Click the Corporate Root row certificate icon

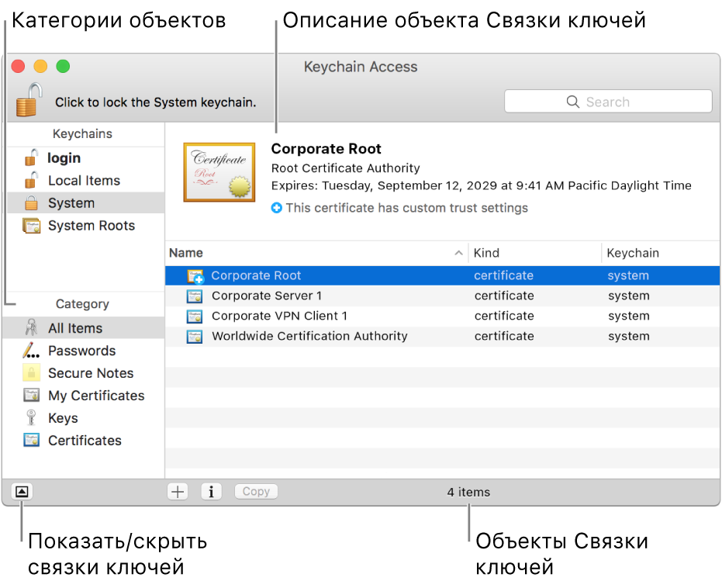[x=195, y=276]
